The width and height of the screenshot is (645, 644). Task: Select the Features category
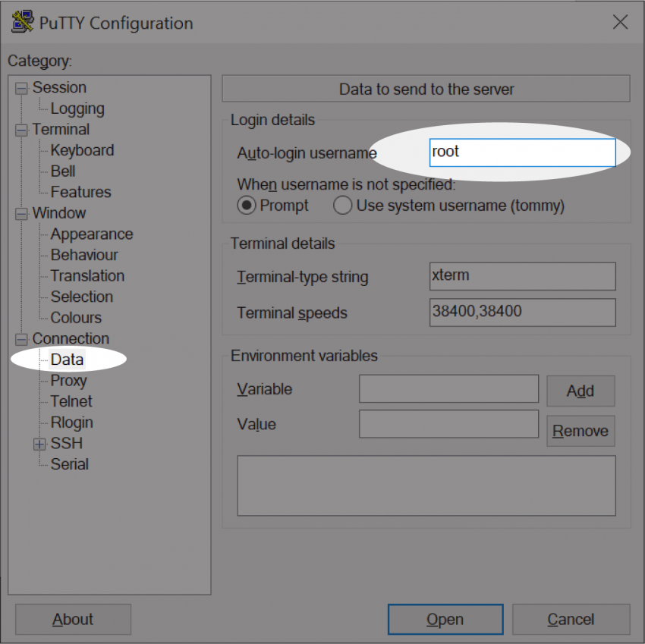click(x=80, y=192)
